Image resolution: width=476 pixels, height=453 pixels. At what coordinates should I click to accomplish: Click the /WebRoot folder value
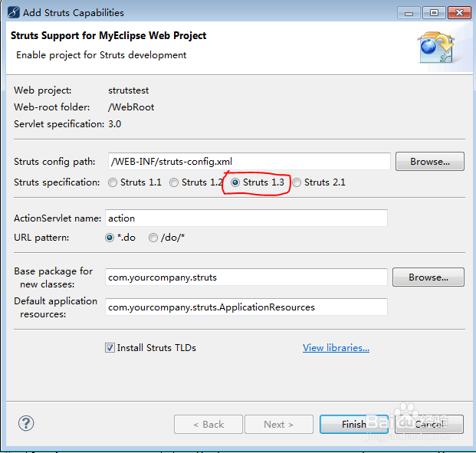point(131,107)
